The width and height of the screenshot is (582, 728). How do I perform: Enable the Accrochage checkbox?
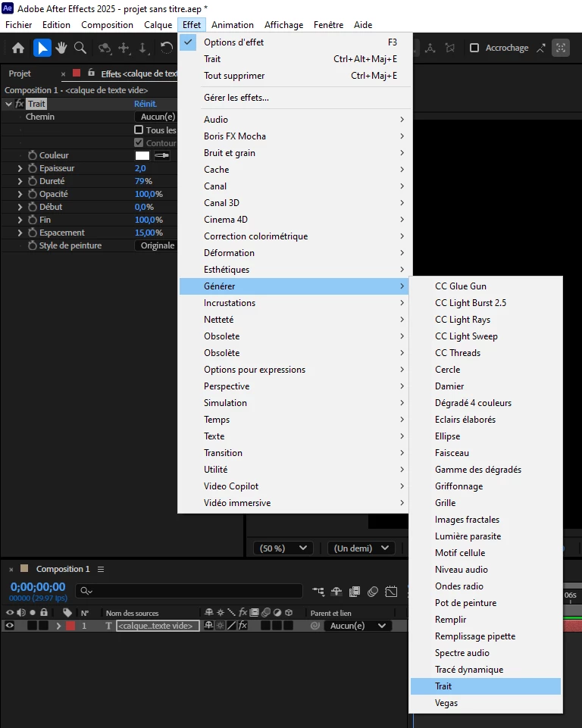coord(474,48)
